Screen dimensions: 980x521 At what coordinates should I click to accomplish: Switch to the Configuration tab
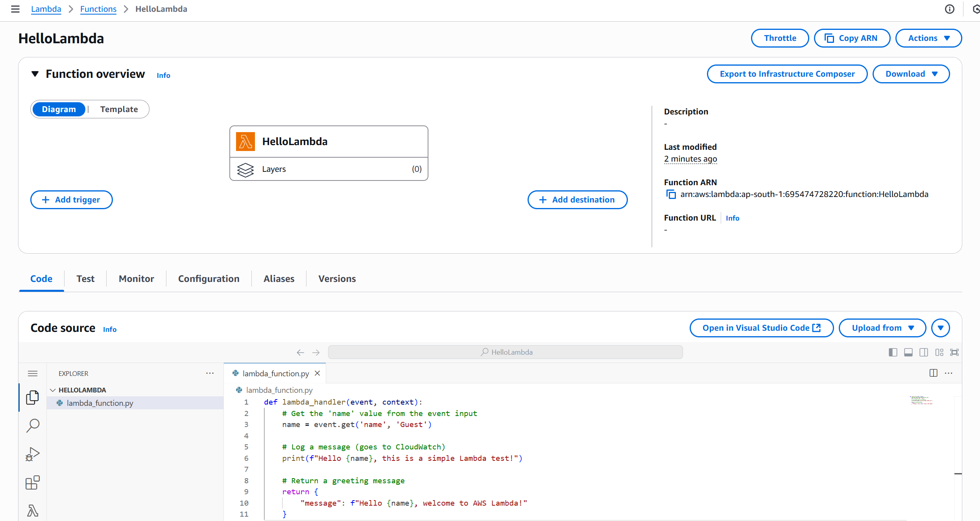[209, 278]
